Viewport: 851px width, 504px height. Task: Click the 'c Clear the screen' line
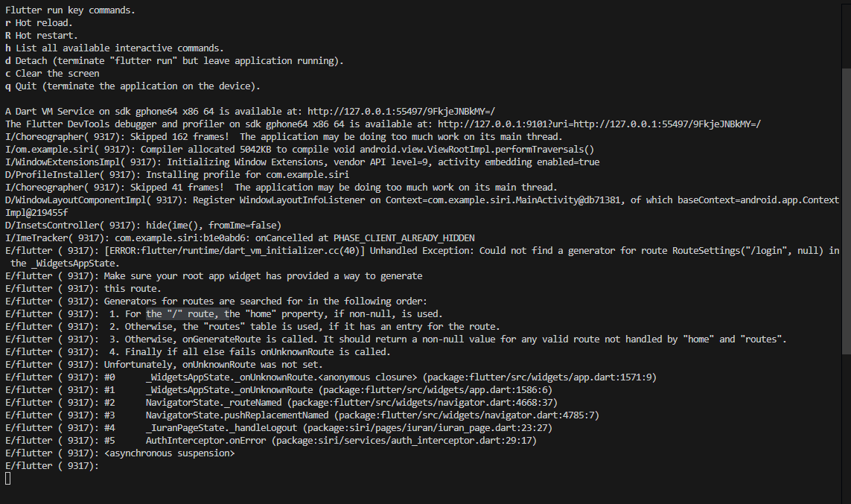click(x=52, y=73)
